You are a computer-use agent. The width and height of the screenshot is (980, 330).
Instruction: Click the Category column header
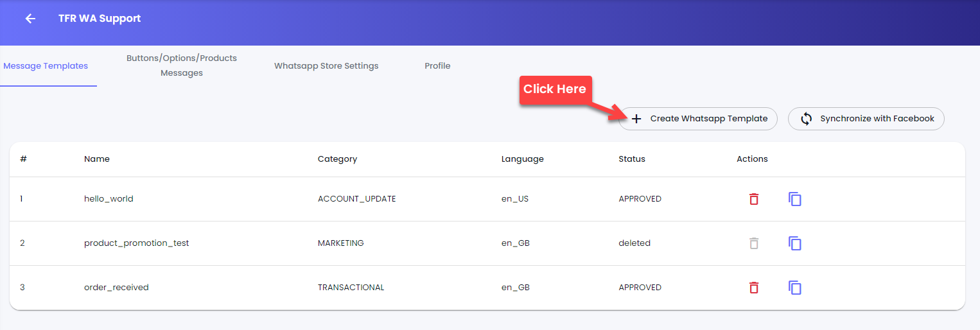pos(337,159)
